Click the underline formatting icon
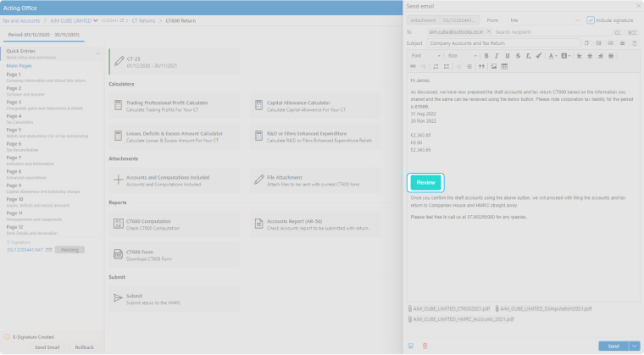This screenshot has height=355, width=644. point(506,55)
